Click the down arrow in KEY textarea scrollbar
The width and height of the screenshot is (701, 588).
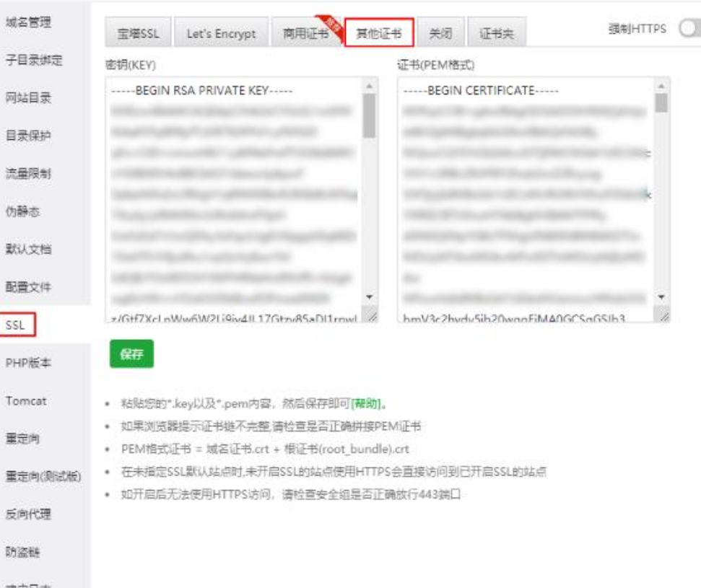tap(370, 297)
